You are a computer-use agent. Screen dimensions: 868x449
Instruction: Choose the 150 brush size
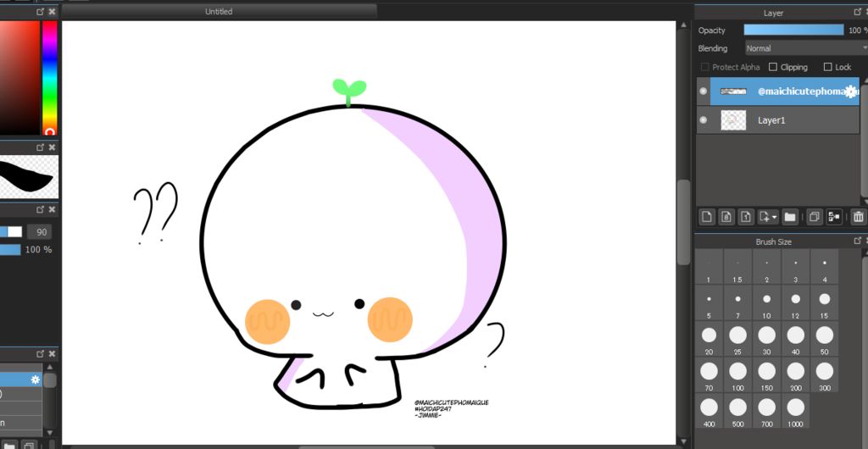(766, 375)
